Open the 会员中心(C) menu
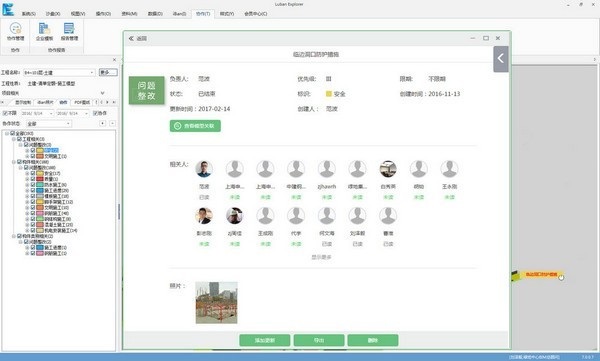 point(256,14)
